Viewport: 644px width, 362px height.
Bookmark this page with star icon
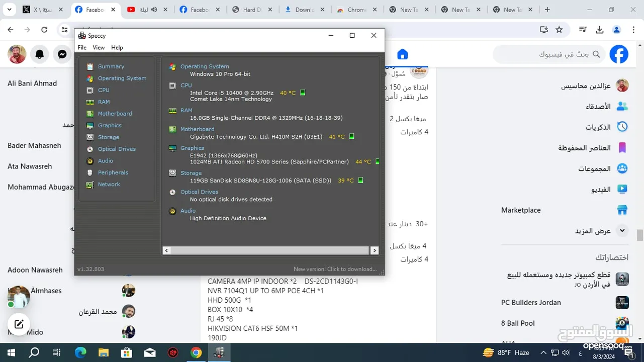pyautogui.click(x=559, y=30)
